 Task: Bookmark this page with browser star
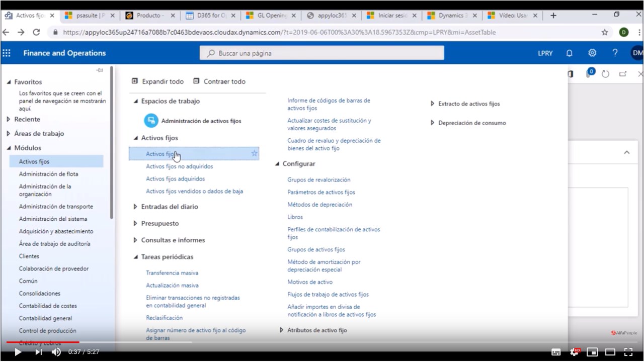coord(605,32)
